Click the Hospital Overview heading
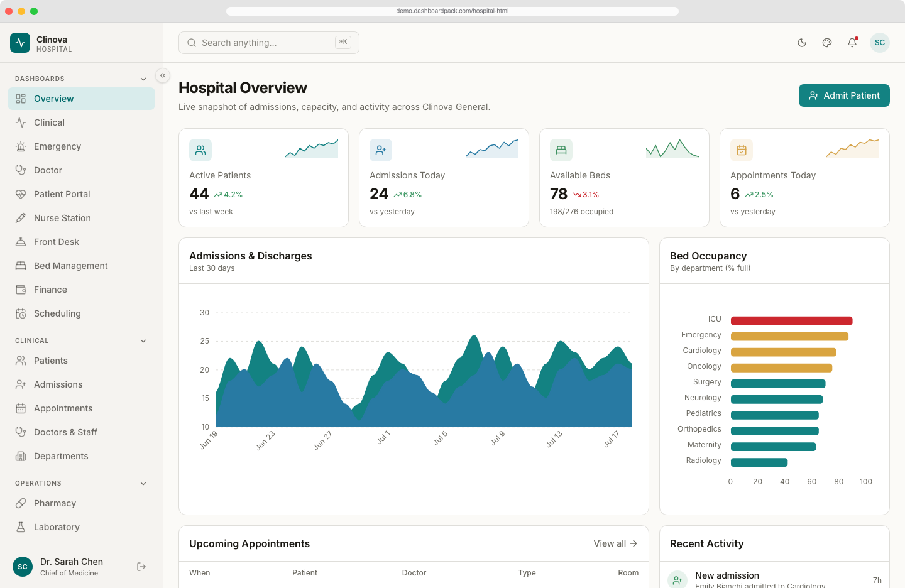Screen dimensions: 905x588 (243, 88)
